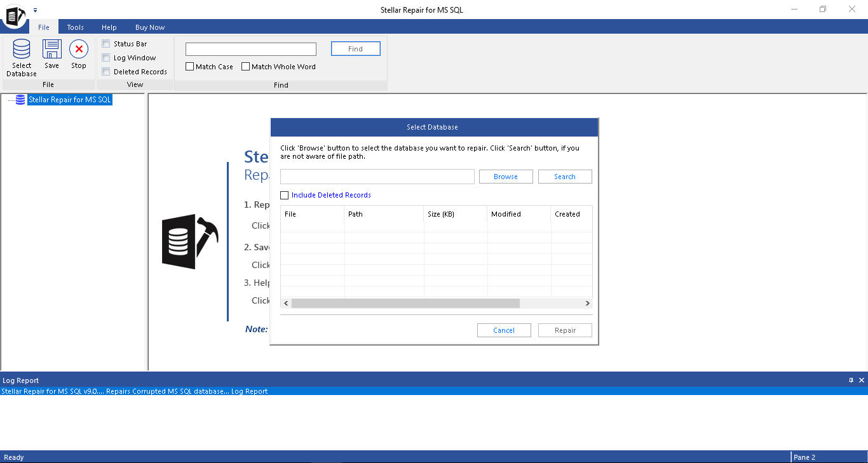
Task: Toggle the Log Window checkbox
Action: coord(106,58)
